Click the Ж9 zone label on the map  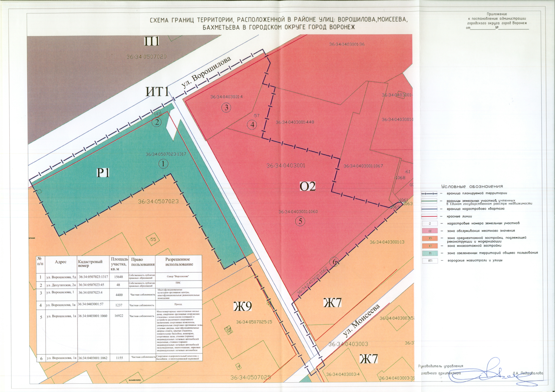[242, 306]
